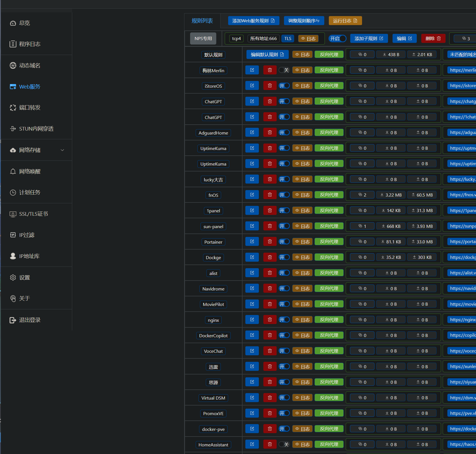This screenshot has width=476, height=454.
Task: Click the 设置 gear icon
Action: [13, 277]
